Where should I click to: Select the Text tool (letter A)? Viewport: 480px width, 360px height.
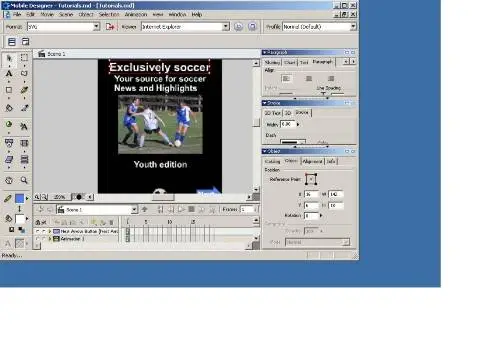[9, 74]
